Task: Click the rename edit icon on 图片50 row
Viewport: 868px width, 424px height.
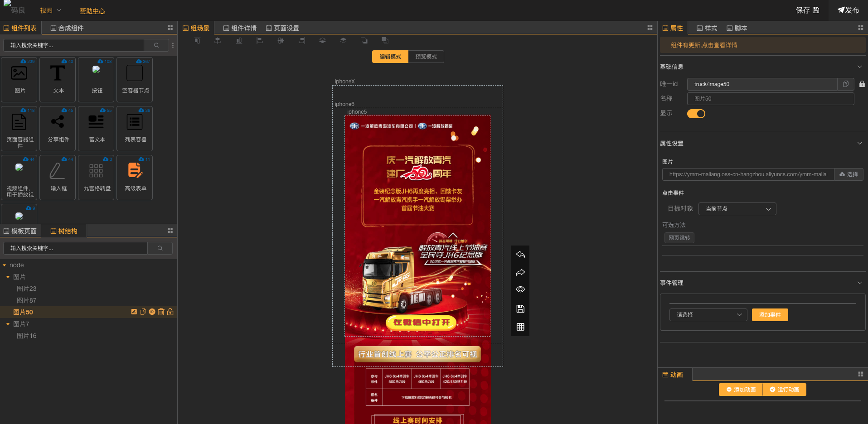Action: pyautogui.click(x=134, y=312)
